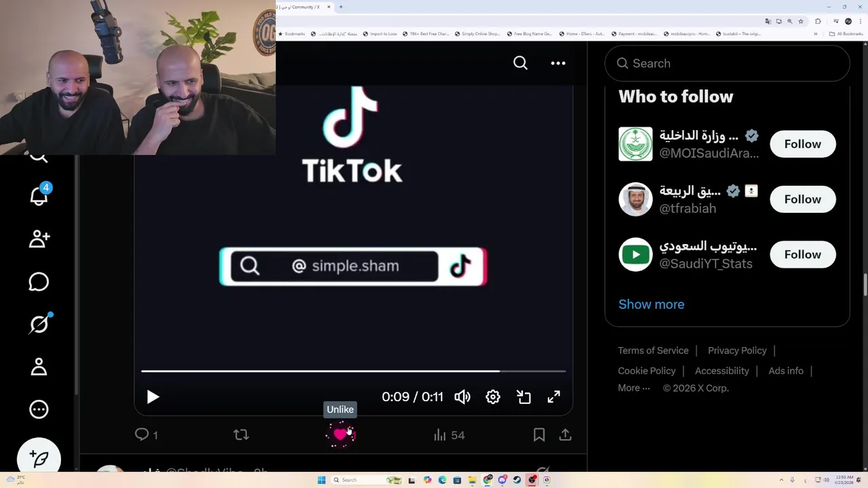Viewport: 868px width, 488px height.
Task: Open taskbar clock showing 12:50 AM
Action: click(x=845, y=480)
